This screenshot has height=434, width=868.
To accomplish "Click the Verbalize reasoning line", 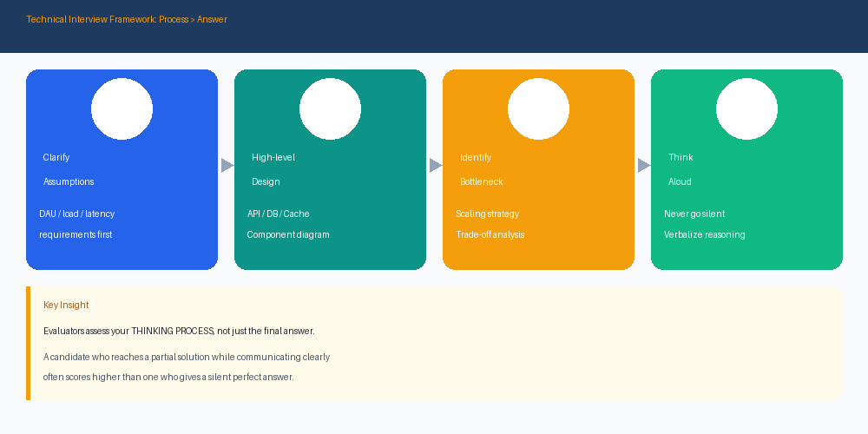I will 704,234.
